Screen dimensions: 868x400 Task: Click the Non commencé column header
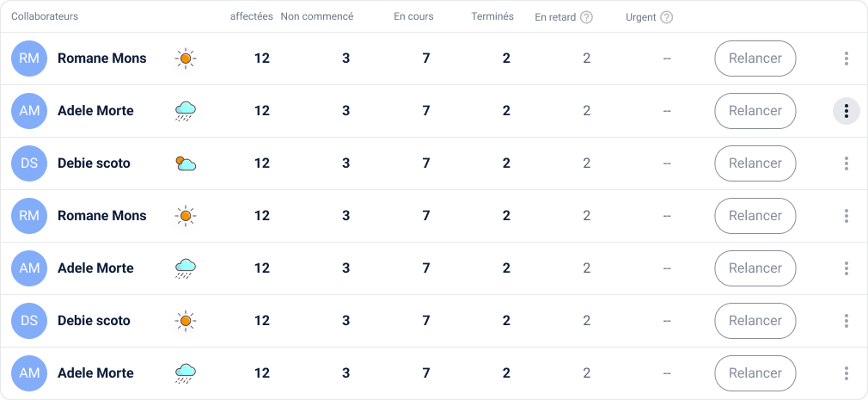click(316, 16)
